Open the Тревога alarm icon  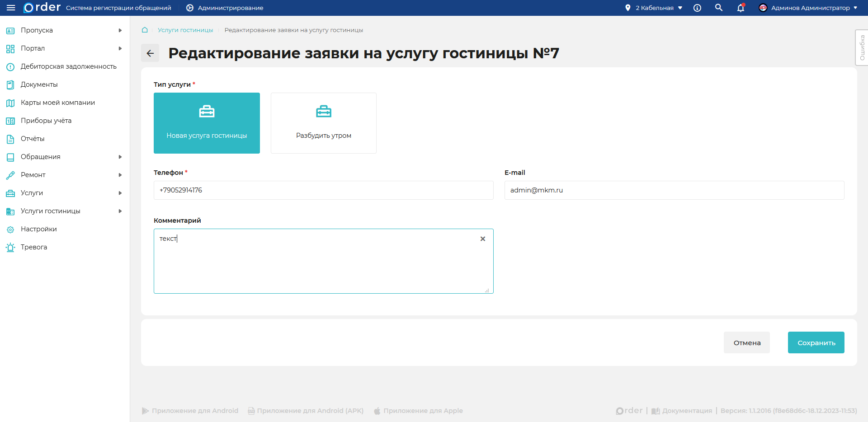(x=10, y=247)
